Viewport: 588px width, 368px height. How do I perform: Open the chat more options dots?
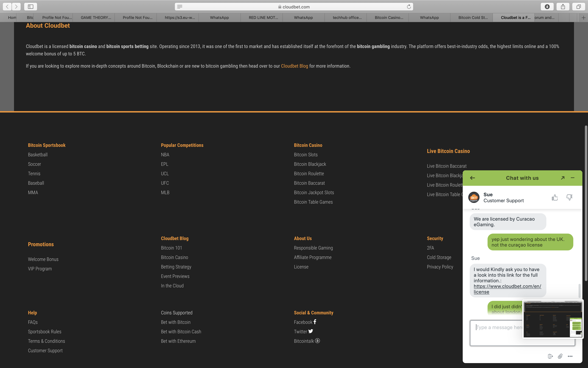(x=570, y=356)
